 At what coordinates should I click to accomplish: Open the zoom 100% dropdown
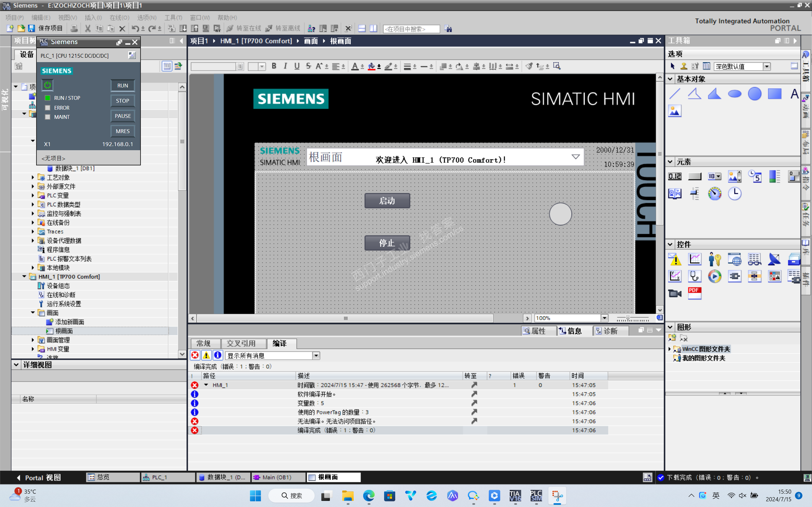click(604, 318)
